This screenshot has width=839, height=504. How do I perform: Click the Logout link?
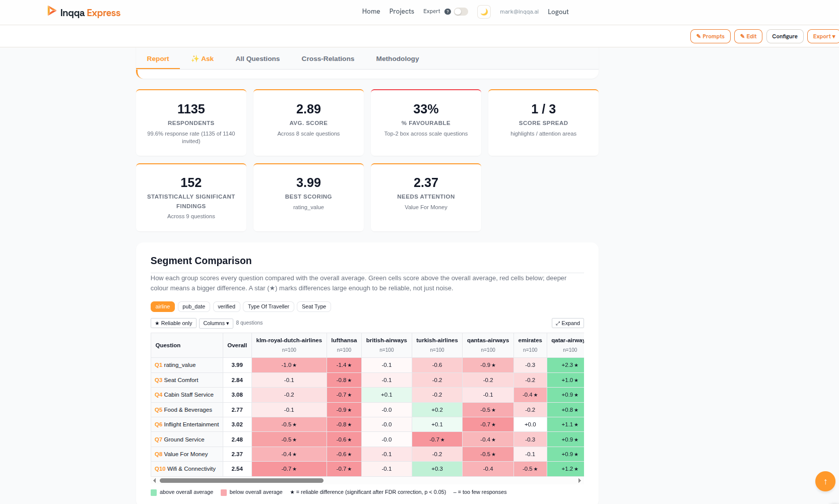click(x=558, y=12)
